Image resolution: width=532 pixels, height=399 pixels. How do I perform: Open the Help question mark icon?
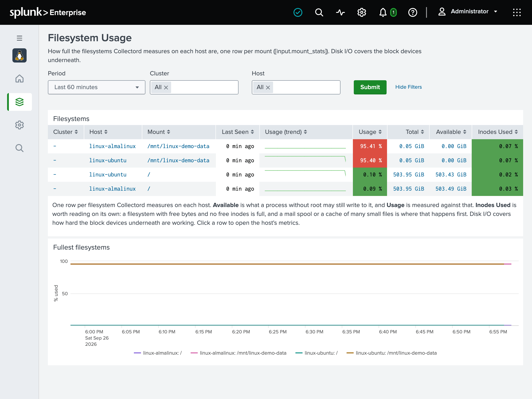coord(413,12)
